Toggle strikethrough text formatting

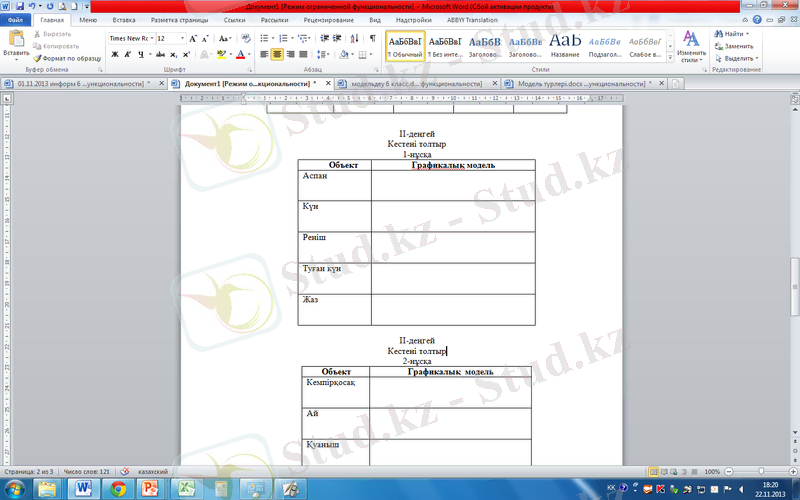tap(158, 54)
